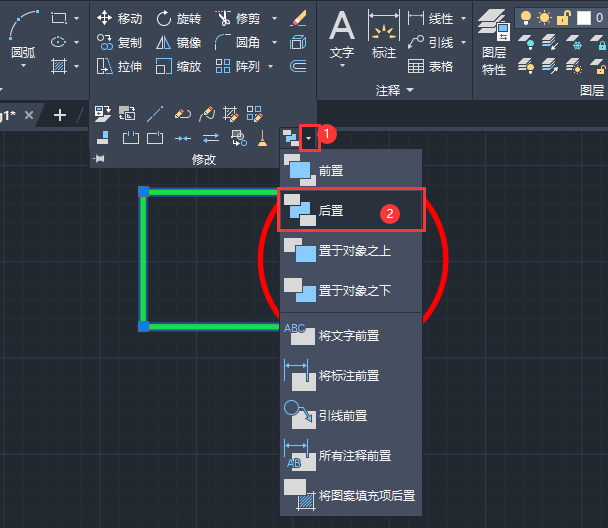The image size is (608, 528).
Task: Select the Arc (圆弧) tool
Action: tap(23, 35)
